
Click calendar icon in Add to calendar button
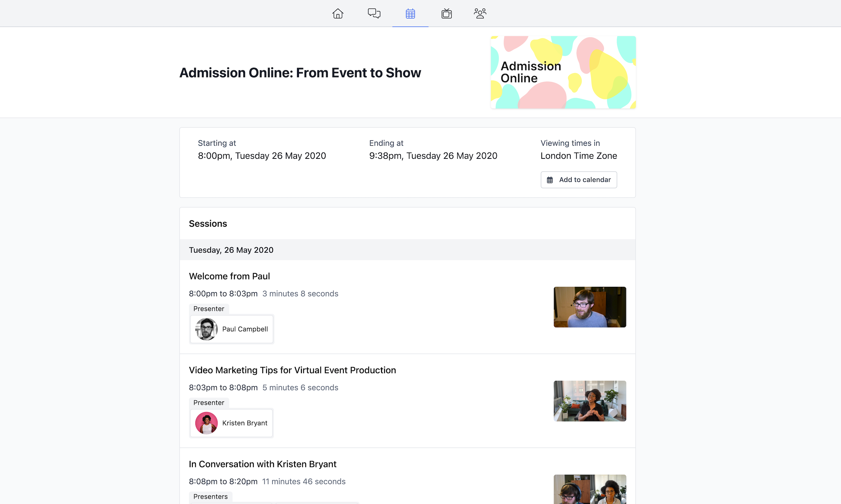tap(550, 180)
